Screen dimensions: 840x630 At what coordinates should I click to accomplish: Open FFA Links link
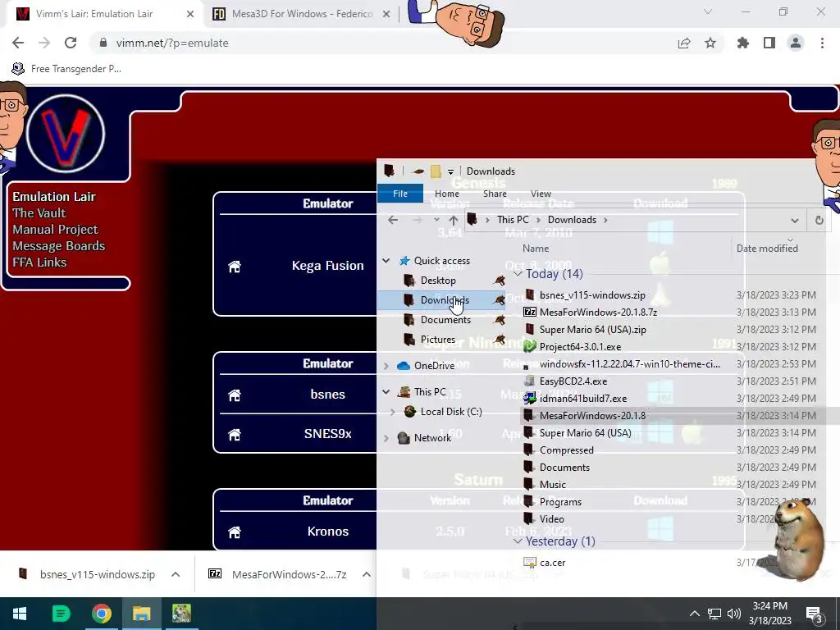coord(39,262)
